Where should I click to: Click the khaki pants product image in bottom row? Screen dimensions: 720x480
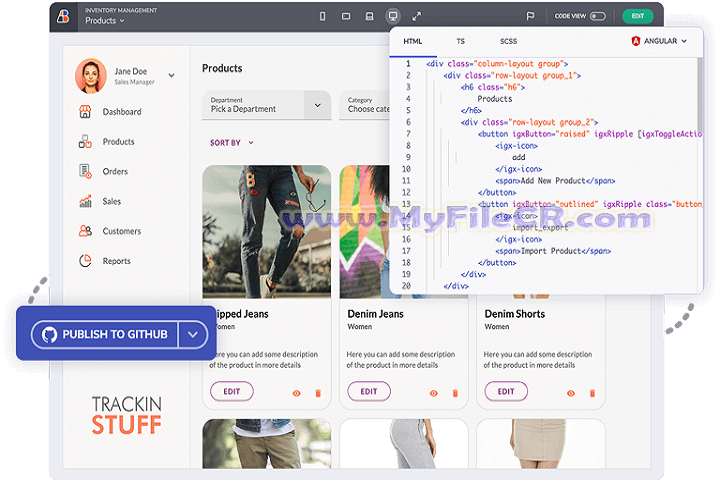pyautogui.click(x=266, y=444)
